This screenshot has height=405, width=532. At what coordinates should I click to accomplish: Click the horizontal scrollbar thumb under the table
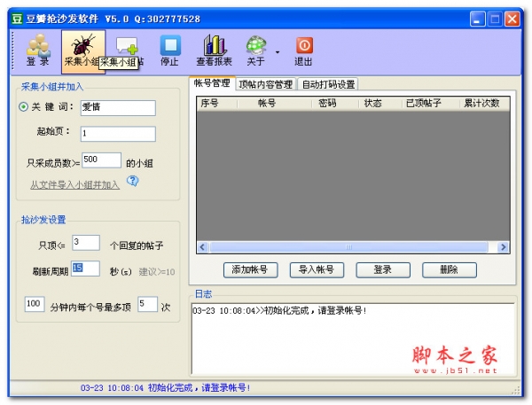click(x=348, y=247)
